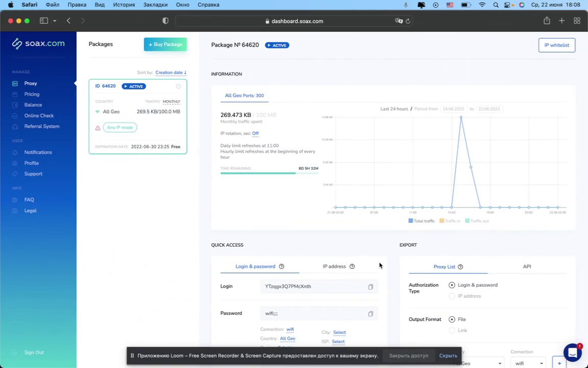
Task: Click the Notifications bell icon
Action: (x=15, y=152)
